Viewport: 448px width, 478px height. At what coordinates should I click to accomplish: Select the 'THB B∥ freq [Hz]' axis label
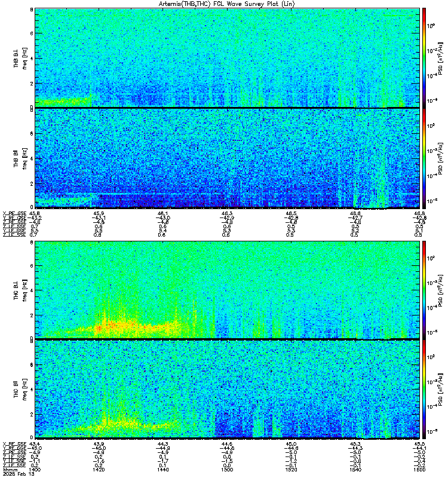20,158
